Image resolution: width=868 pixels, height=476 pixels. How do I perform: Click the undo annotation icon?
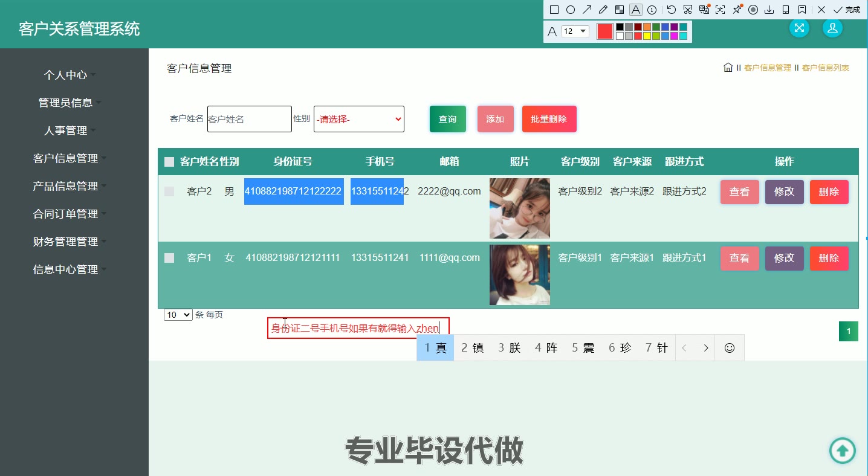(671, 10)
